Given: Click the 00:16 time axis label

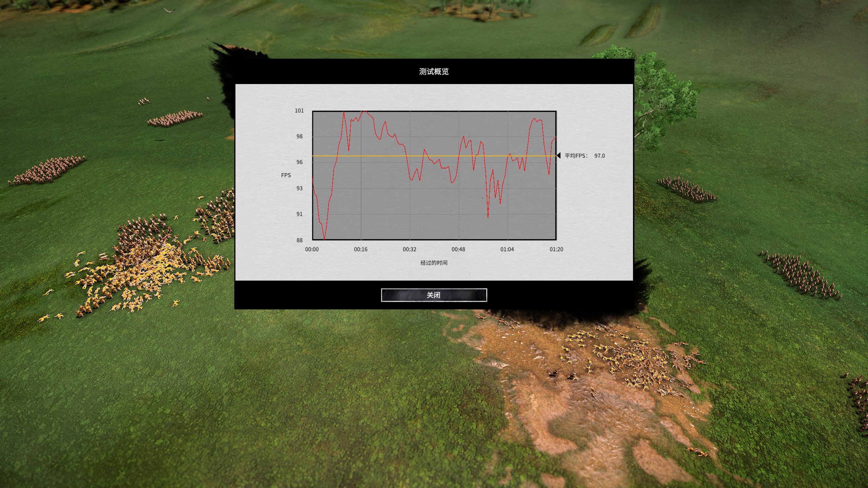Looking at the screenshot, I should pos(360,249).
